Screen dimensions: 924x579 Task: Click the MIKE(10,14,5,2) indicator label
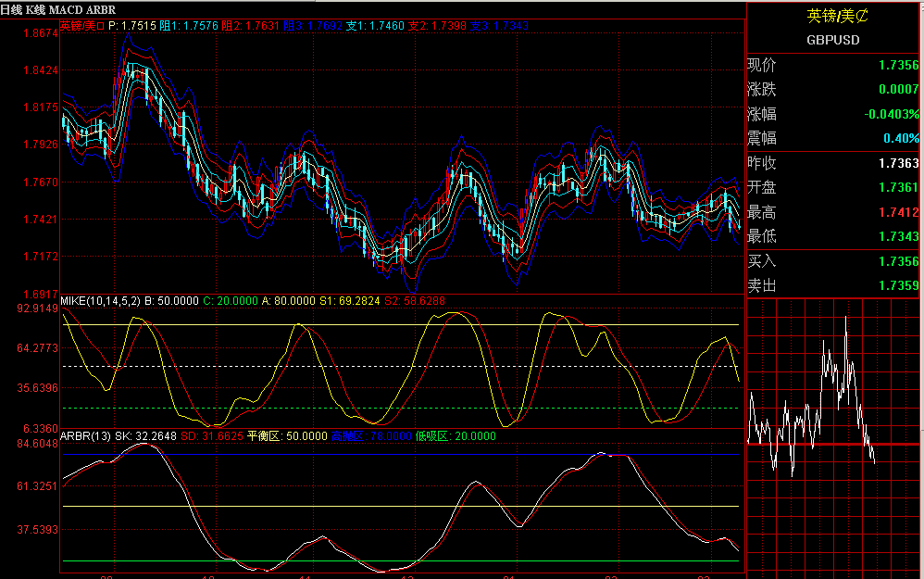coord(100,301)
